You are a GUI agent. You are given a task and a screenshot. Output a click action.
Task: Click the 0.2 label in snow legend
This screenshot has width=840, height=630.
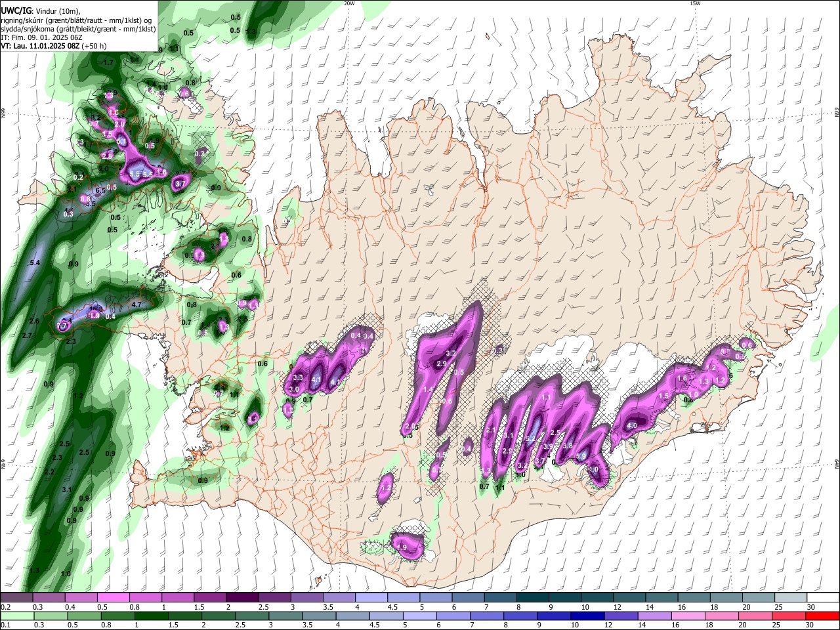click(x=5, y=607)
